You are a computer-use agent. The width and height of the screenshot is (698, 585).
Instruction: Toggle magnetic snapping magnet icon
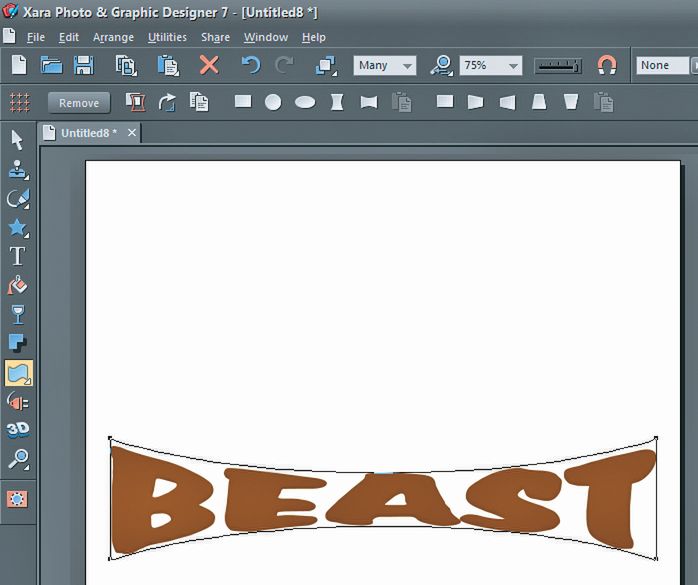pos(606,65)
